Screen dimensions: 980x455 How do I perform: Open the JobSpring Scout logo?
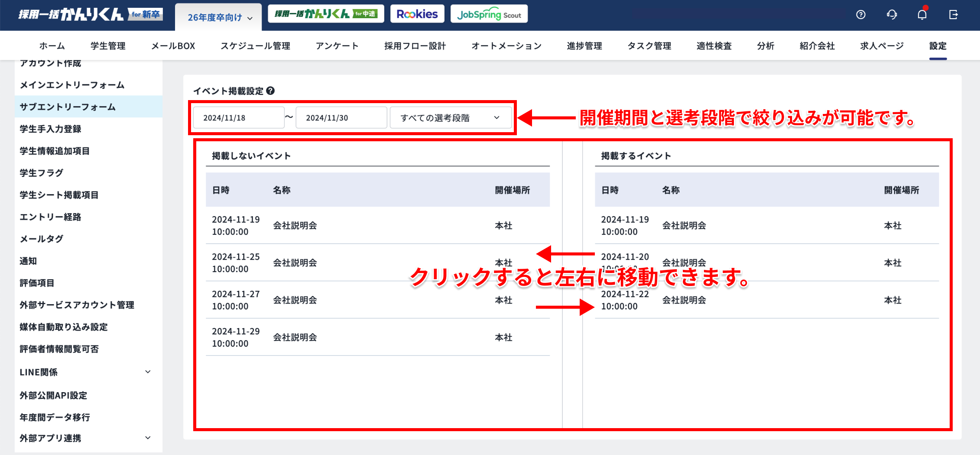point(489,14)
